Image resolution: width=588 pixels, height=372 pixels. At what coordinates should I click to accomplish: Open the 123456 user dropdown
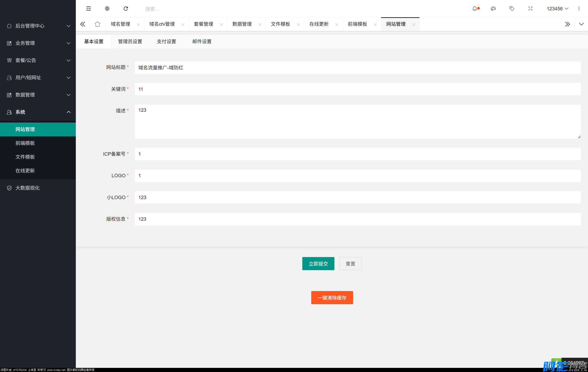[x=557, y=9]
